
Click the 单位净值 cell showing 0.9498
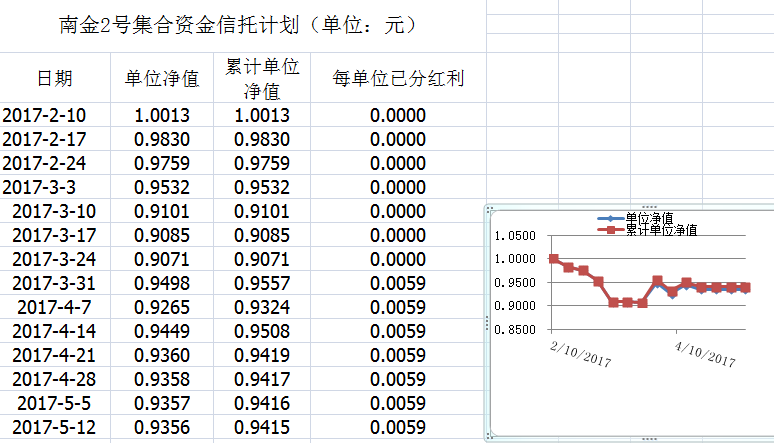click(x=161, y=283)
